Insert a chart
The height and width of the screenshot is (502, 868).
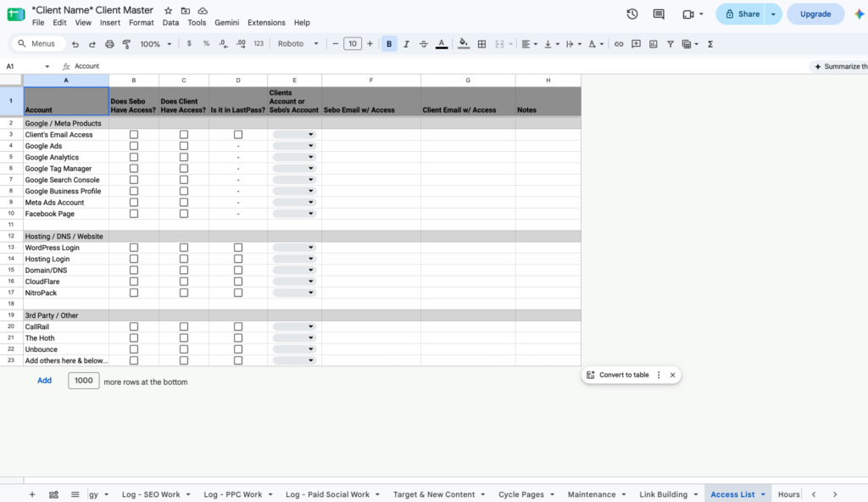tap(654, 44)
